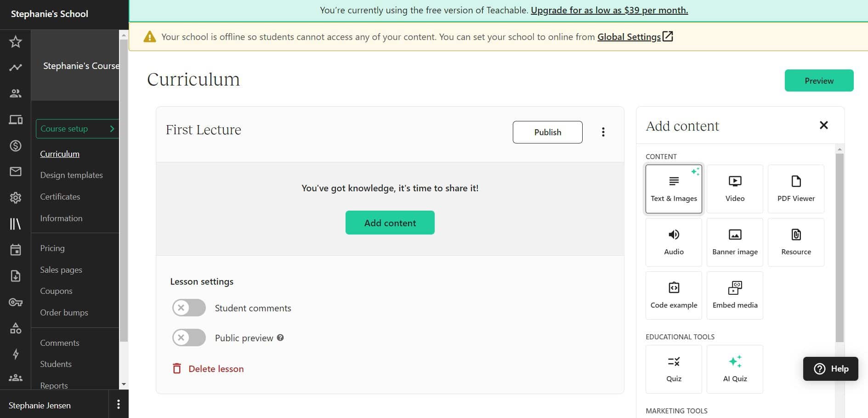Image resolution: width=868 pixels, height=418 pixels.
Task: Follow the Upgrade for $39 link
Action: click(609, 10)
